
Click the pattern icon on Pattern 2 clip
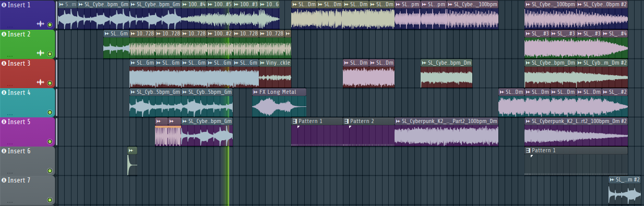coord(347,122)
